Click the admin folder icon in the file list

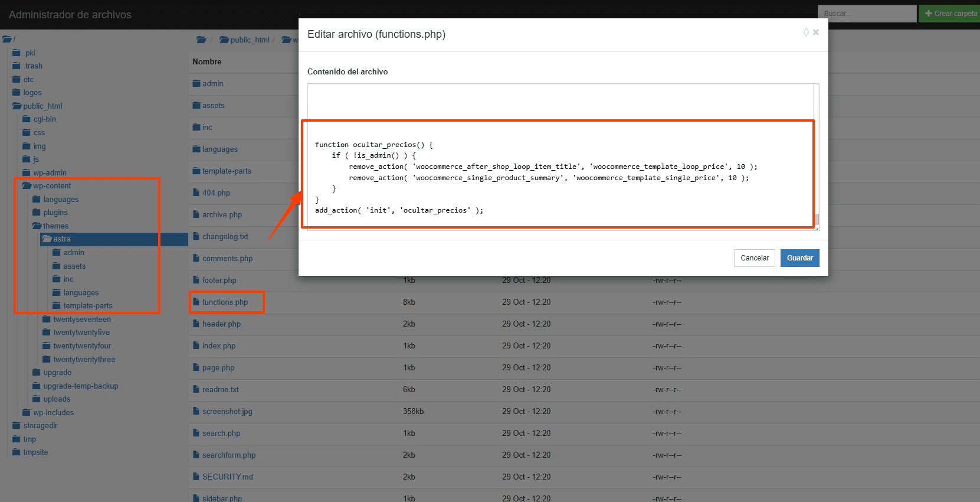click(x=196, y=84)
